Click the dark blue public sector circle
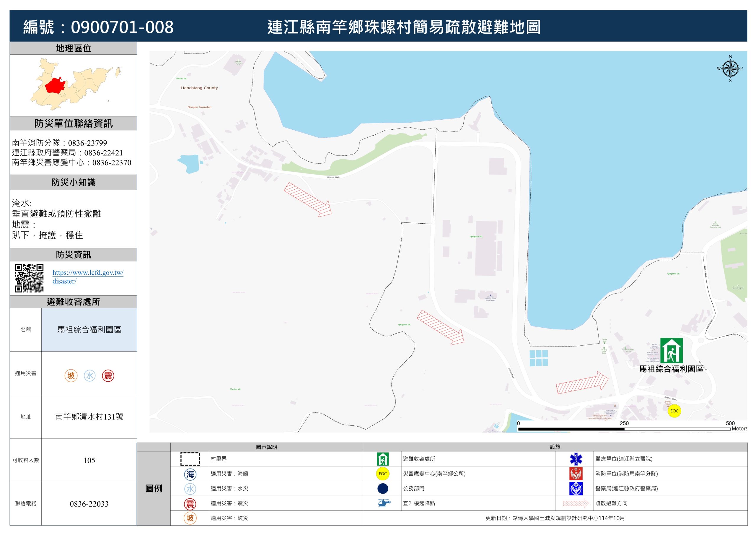 pos(383,488)
